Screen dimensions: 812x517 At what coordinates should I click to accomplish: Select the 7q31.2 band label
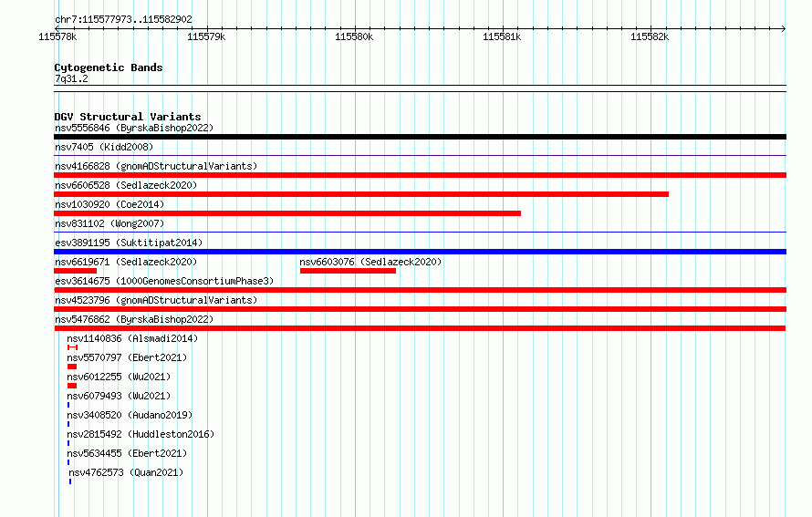(x=71, y=78)
